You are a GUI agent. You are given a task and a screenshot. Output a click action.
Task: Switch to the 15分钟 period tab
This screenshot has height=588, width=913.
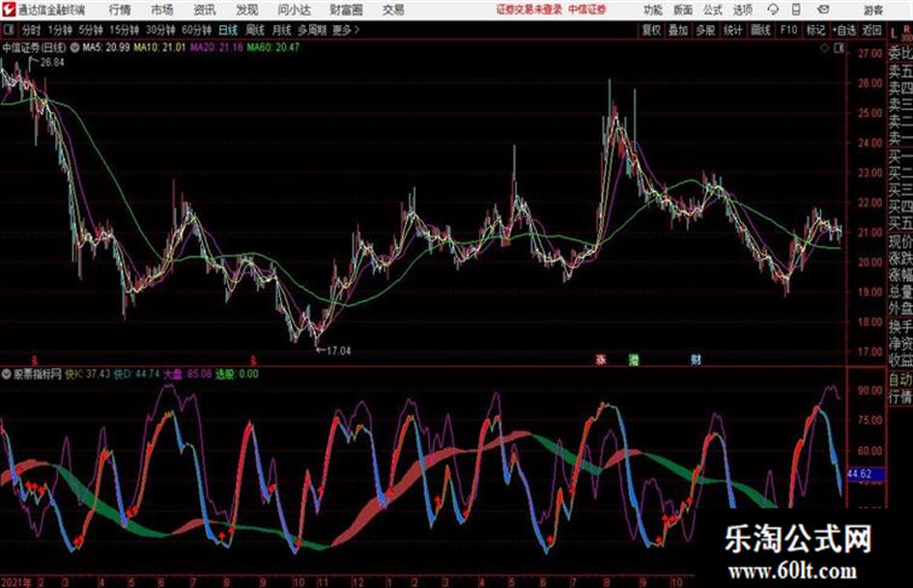tap(125, 30)
